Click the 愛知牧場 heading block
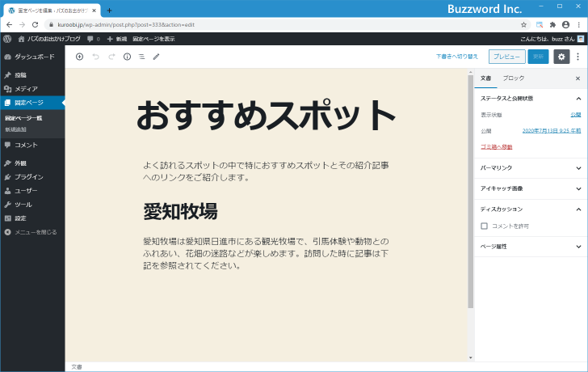This screenshot has height=372, width=588. tap(180, 211)
